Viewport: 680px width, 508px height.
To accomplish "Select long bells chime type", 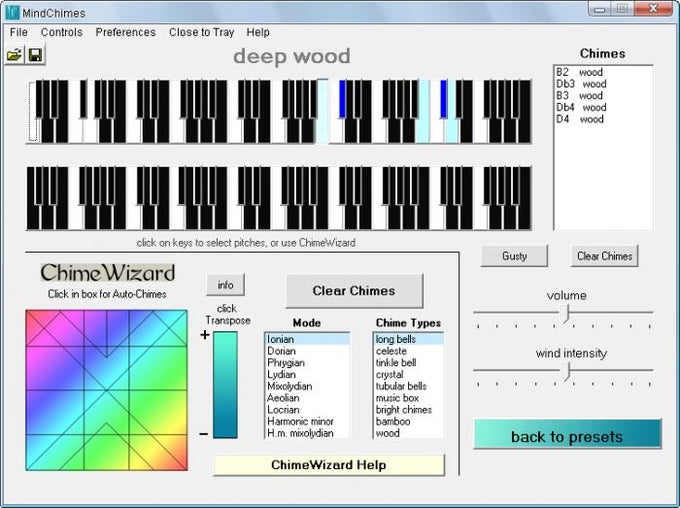I will [408, 339].
